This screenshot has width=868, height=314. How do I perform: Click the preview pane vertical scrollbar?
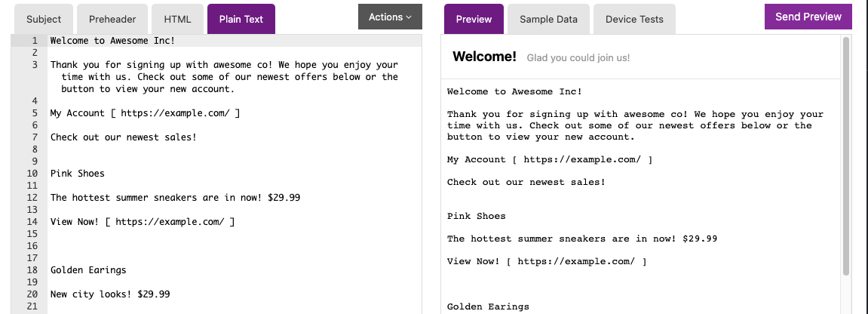(846, 156)
